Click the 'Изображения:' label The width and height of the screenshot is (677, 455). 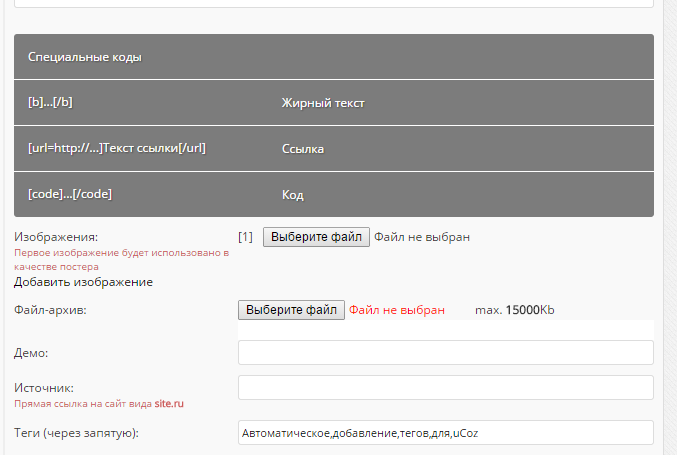[56, 237]
